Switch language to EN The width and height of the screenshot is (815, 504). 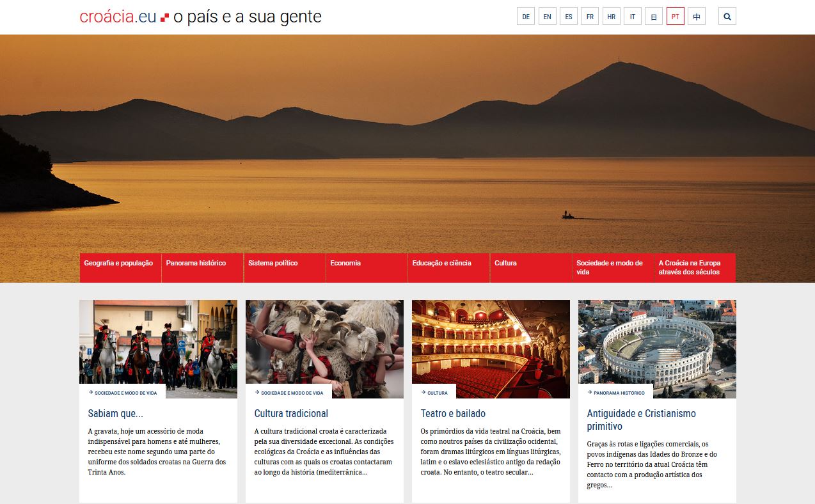tap(547, 17)
